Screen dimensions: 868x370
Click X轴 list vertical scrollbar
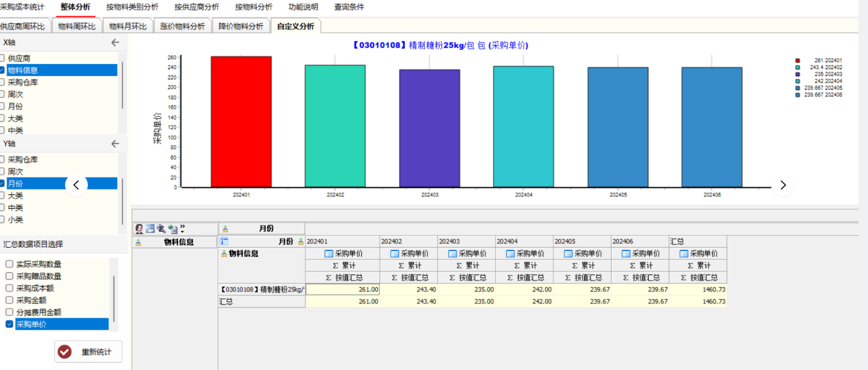123,85
